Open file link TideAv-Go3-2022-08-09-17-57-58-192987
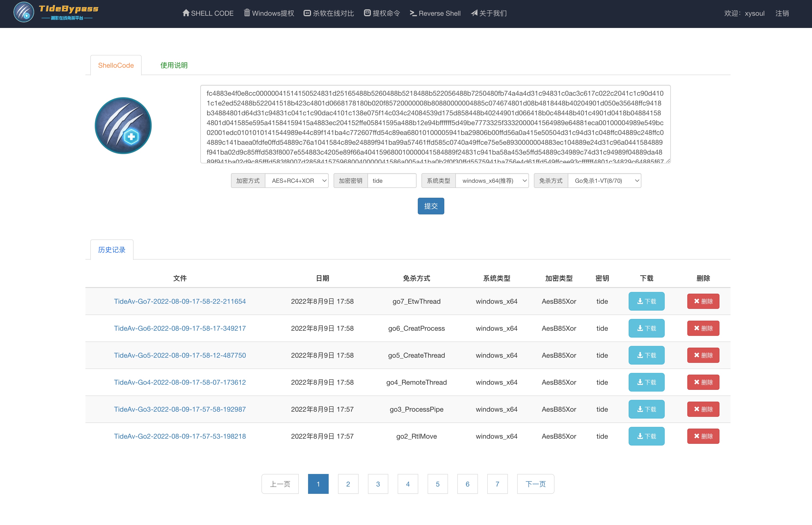The image size is (812, 525). click(180, 409)
